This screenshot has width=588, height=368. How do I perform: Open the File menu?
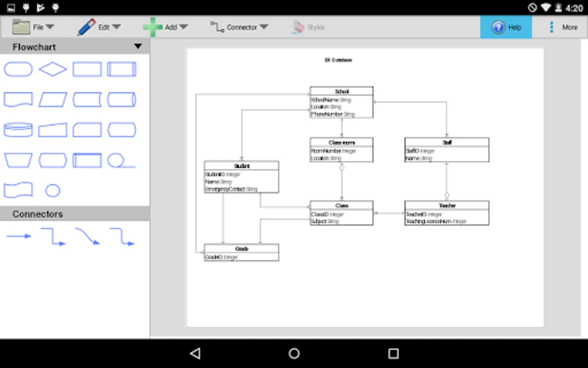[33, 27]
